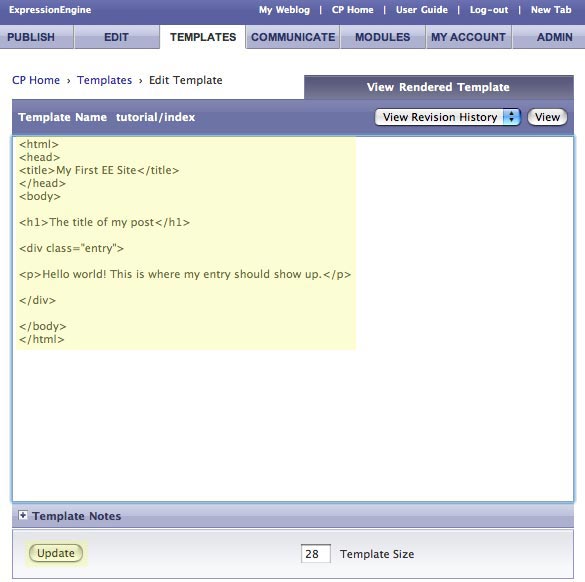This screenshot has width=585, height=582.
Task: Click the New Tab link
Action: point(551,10)
